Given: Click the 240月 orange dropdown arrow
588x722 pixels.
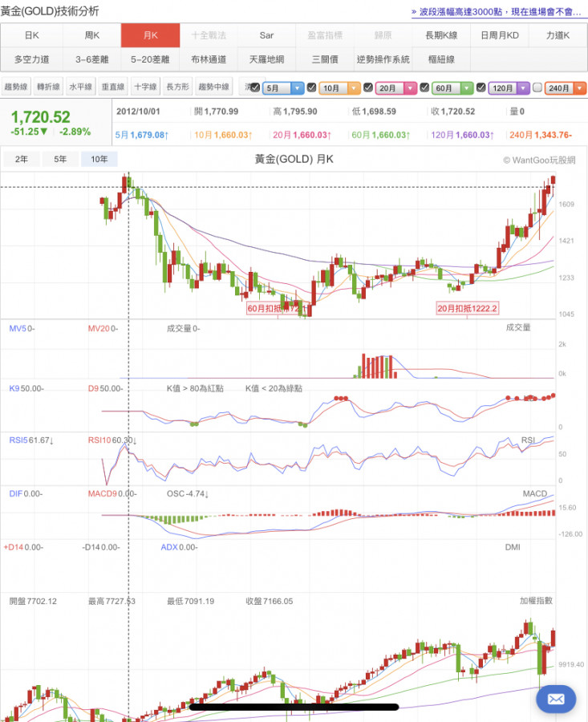Looking at the screenshot, I should tap(580, 87).
